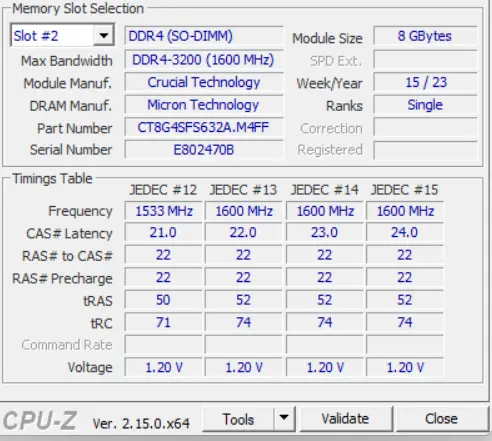The height and width of the screenshot is (441, 492).
Task: Select the part number CT8G4SFS632A.M4FF
Action: pyautogui.click(x=204, y=127)
